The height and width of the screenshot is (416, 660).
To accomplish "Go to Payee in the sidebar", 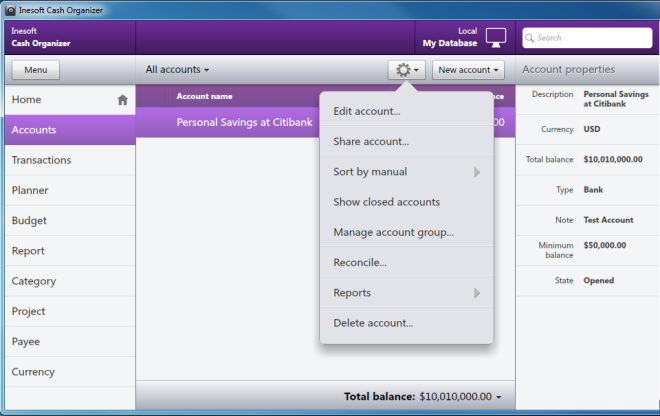I will pos(70,342).
